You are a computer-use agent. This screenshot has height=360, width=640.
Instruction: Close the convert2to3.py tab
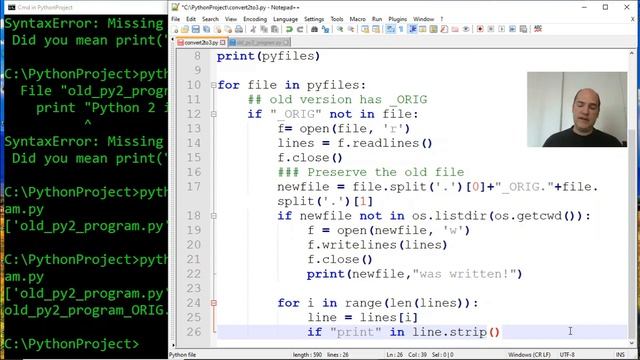pyautogui.click(x=222, y=42)
